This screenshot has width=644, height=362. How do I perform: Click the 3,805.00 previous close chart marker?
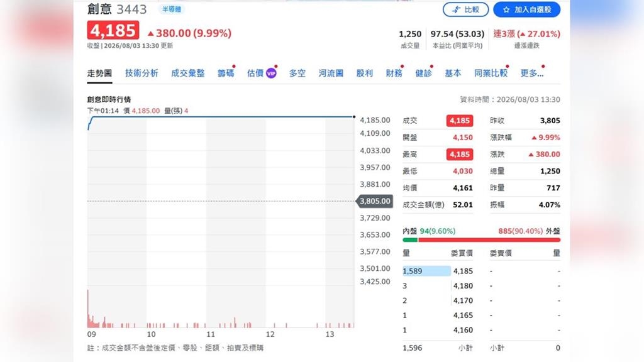click(x=375, y=201)
